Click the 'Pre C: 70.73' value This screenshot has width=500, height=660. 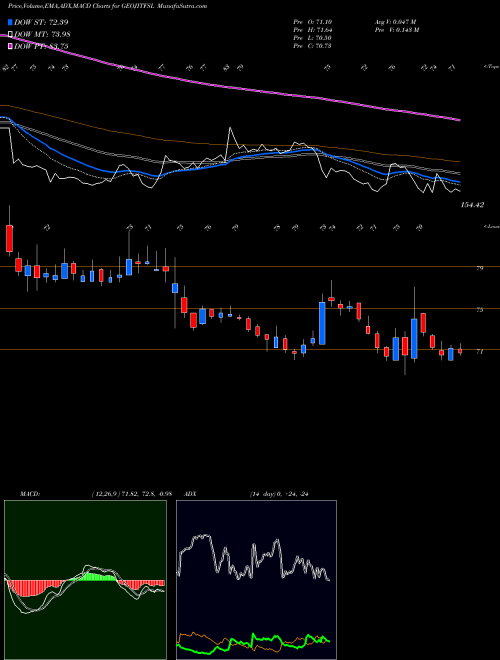tap(313, 46)
